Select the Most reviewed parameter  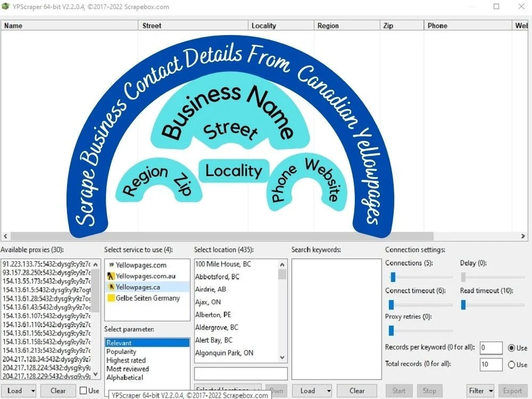[147, 369]
